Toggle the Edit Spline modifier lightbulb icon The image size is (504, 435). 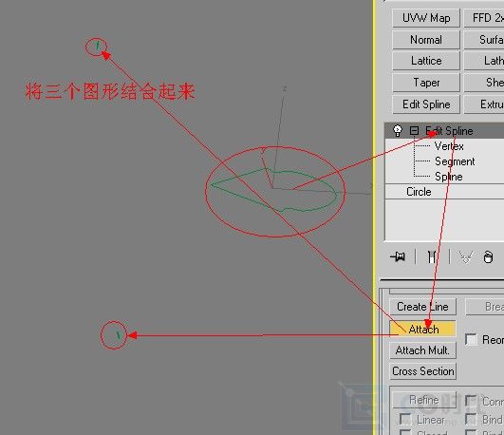pyautogui.click(x=398, y=130)
